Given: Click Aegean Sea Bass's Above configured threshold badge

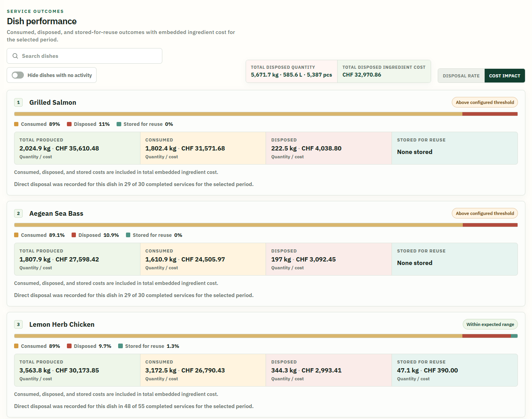Looking at the screenshot, I should pos(485,213).
